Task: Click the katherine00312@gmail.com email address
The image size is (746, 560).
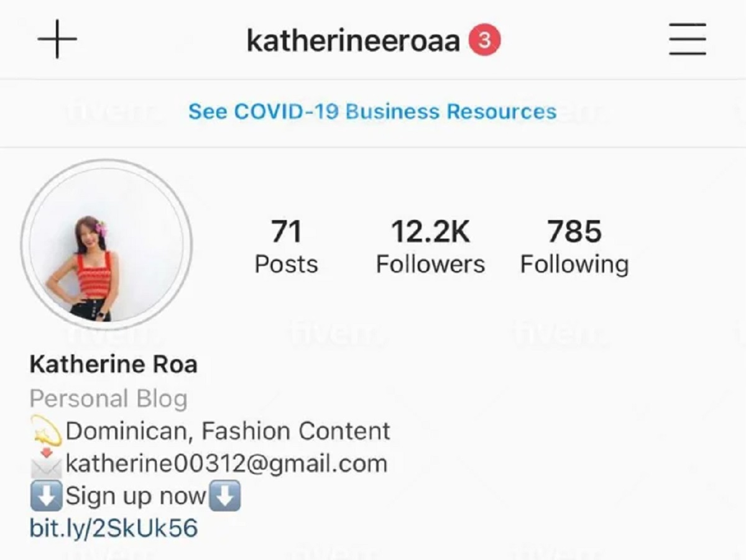Action: click(226, 464)
